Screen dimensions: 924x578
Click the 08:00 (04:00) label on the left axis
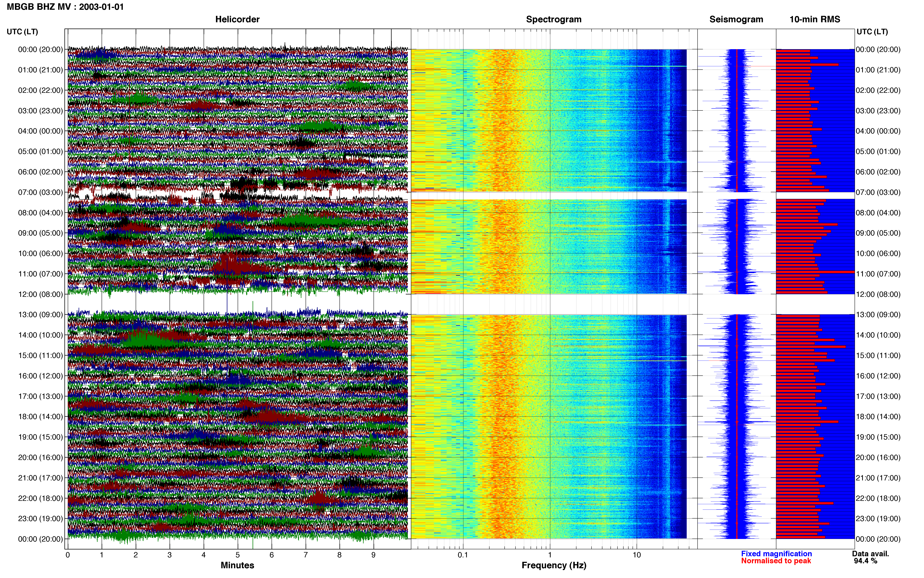click(41, 212)
